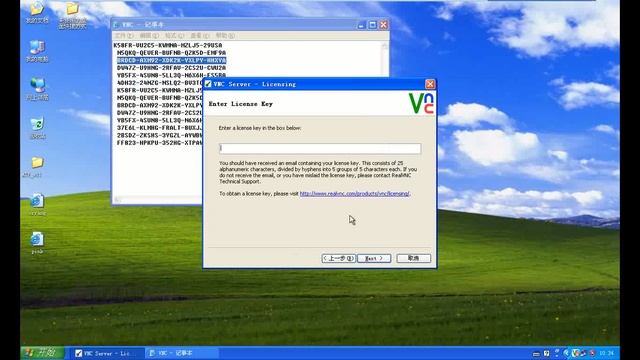Click key line 'K58FR-VU2C5-KWMNA-HZLJ5-29USA' at top
This screenshot has height=360, width=640.
(x=168, y=45)
